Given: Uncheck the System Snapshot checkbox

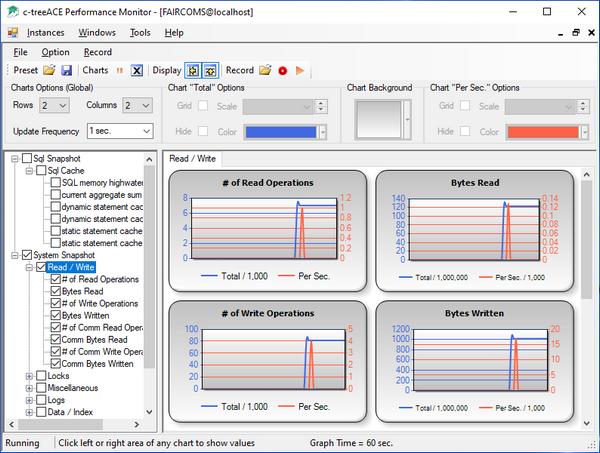Looking at the screenshot, I should 27,255.
